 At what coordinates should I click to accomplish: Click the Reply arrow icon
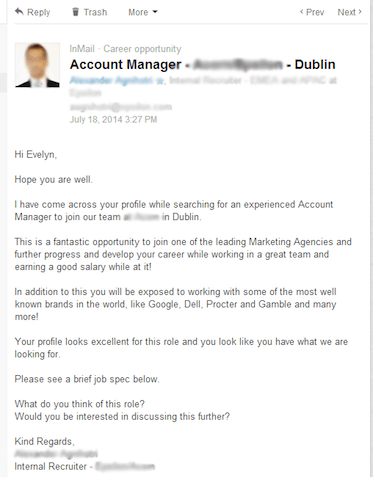19,12
